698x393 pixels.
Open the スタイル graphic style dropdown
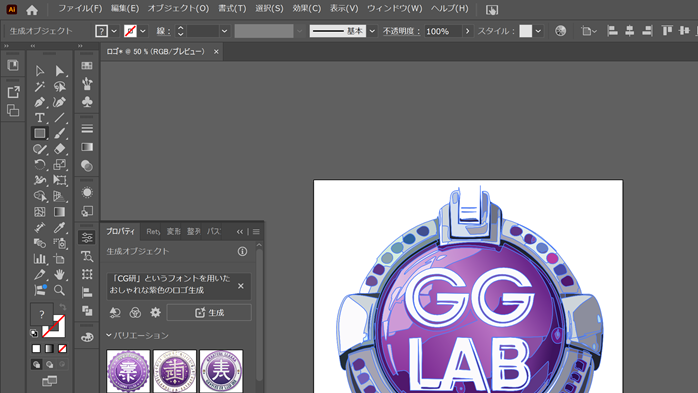click(538, 31)
